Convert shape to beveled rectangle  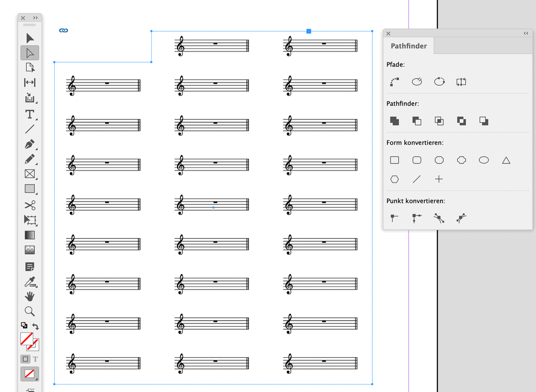(x=439, y=160)
